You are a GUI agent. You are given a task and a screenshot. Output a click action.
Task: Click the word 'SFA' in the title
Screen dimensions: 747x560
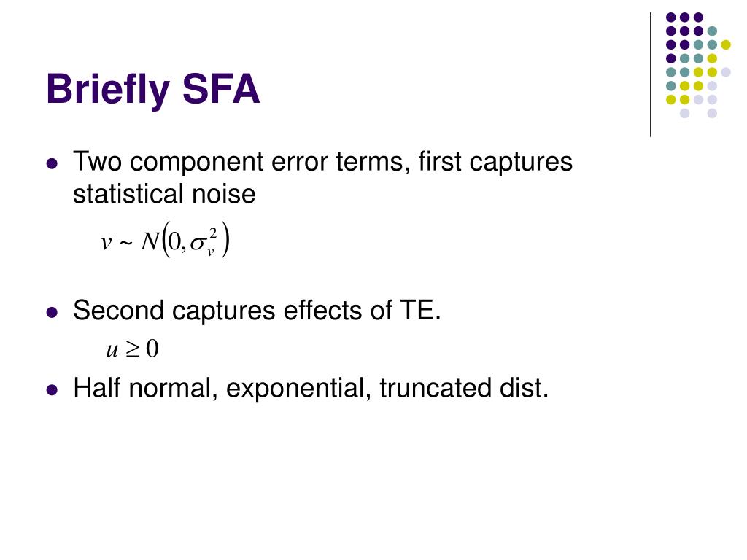point(221,89)
